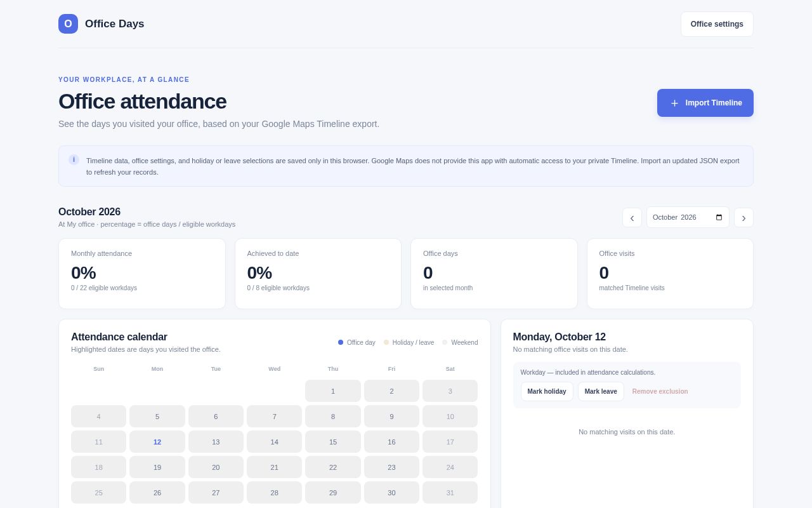Pick day 21 in the calendar

275,467
